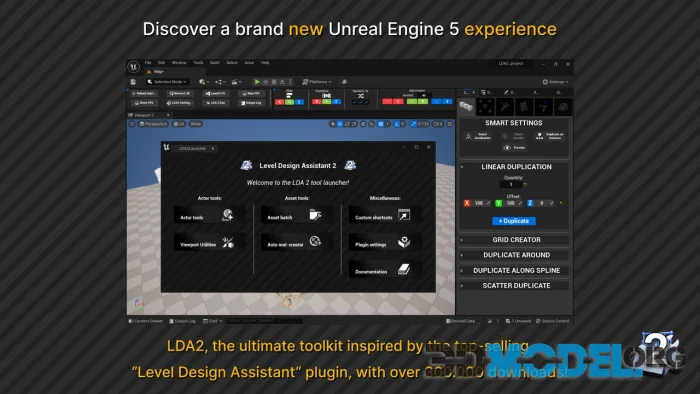
Task: Click the save level icon
Action: pos(133,82)
